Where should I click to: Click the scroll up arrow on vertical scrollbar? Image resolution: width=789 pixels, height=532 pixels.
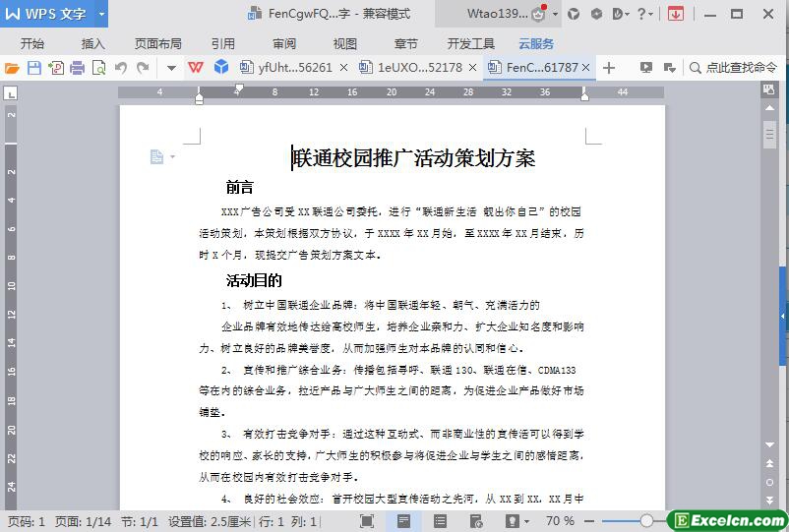pyautogui.click(x=770, y=107)
